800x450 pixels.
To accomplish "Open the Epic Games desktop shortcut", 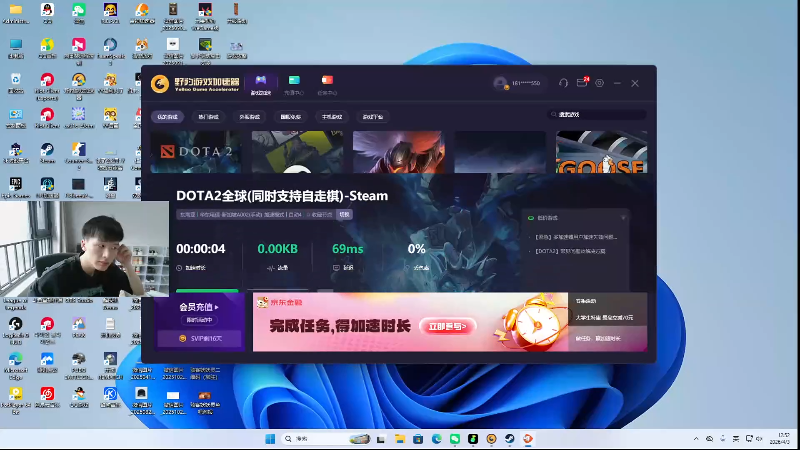I will (16, 188).
